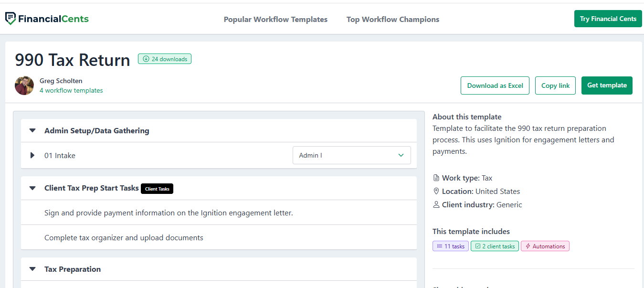Image resolution: width=644 pixels, height=288 pixels.
Task: Click the About this template heading
Action: [x=467, y=117]
